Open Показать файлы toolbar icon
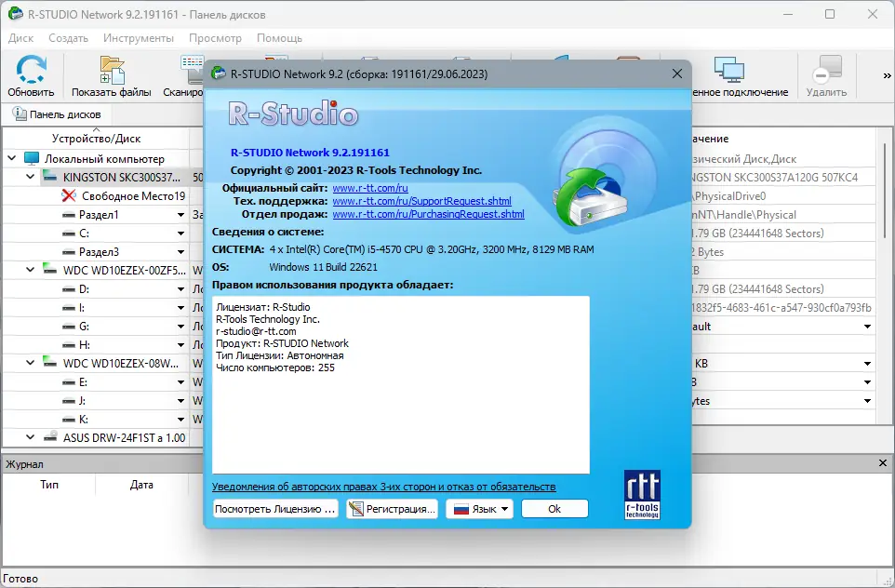 112,70
